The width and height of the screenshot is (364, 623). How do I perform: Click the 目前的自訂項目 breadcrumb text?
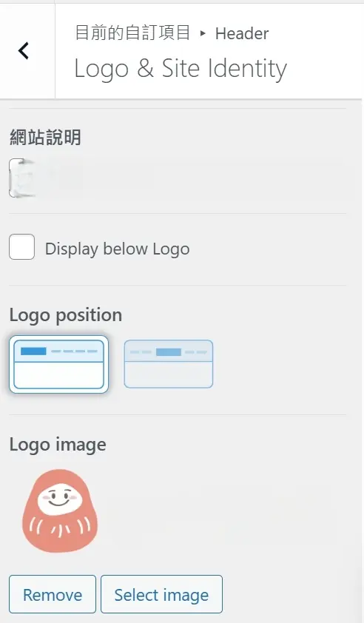pyautogui.click(x=132, y=33)
